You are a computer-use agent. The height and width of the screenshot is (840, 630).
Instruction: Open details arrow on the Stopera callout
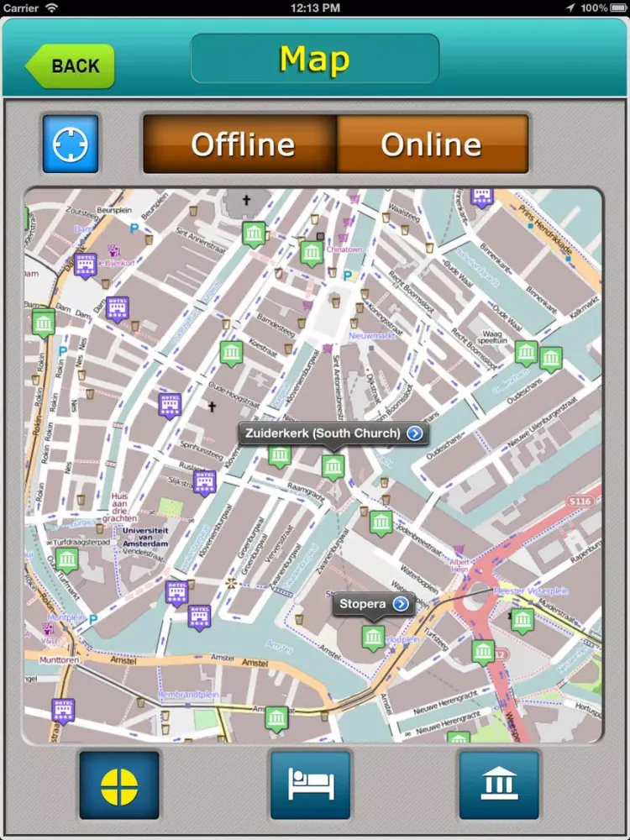400,604
